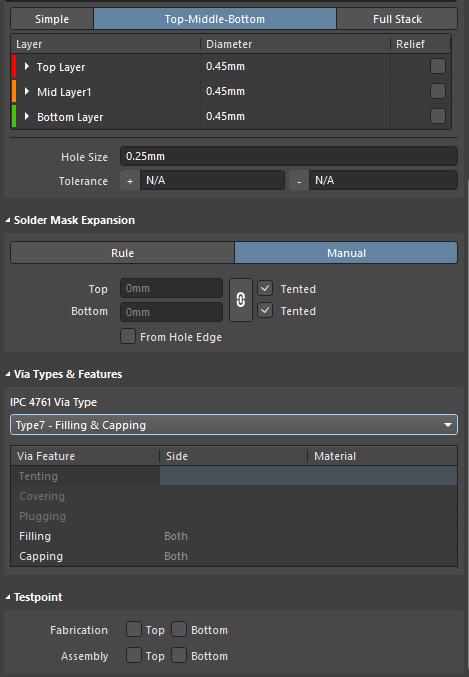Switch to the Full Stack tab
Screen dimensions: 469x677
[x=397, y=19]
